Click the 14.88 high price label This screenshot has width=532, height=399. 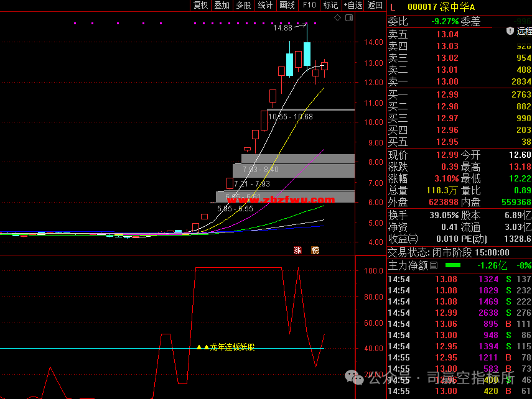(282, 28)
